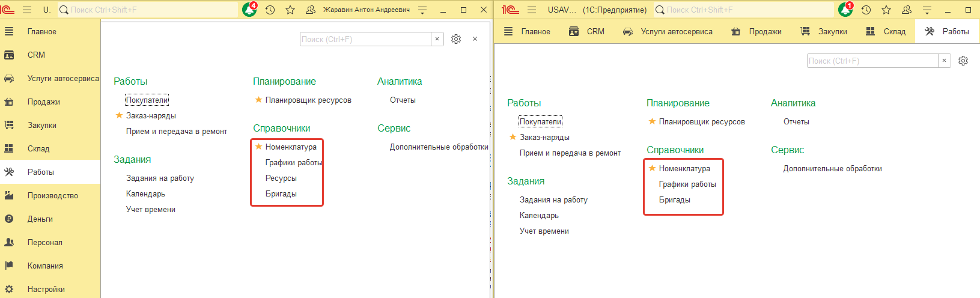Open Календарь link in left window
The width and height of the screenshot is (980, 298).
tap(145, 193)
